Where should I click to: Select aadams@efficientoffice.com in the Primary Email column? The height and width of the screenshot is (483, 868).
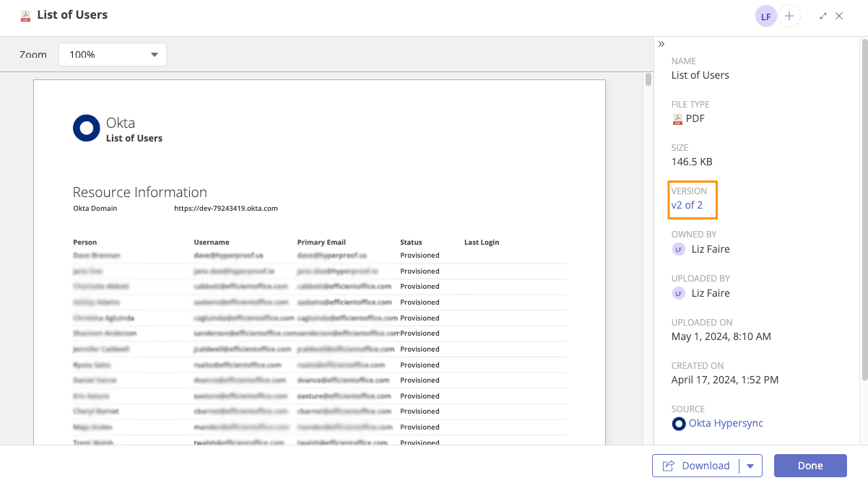pos(344,303)
